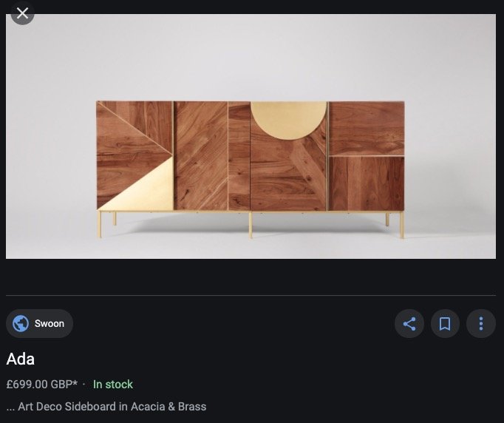
Task: Click the brass semicircle on the sideboard
Action: [288, 120]
